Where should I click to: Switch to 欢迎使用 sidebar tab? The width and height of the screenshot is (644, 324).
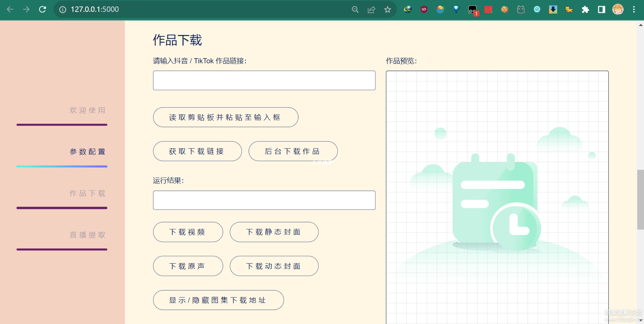[x=87, y=110]
